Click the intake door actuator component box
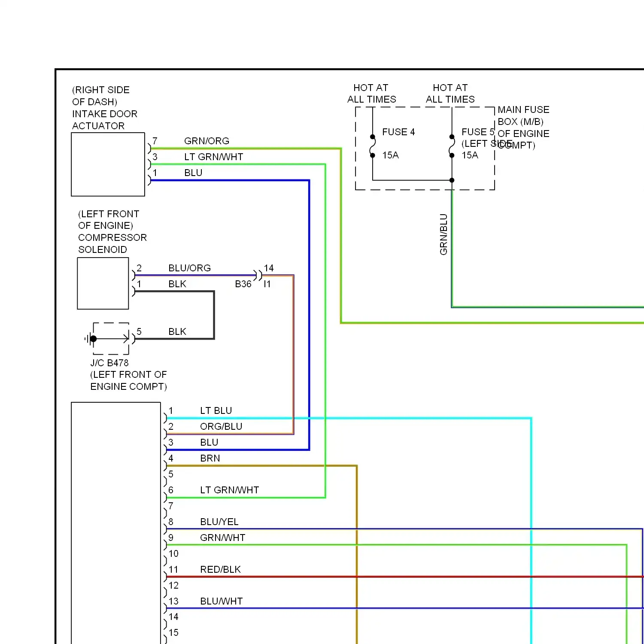Screen dimensions: 644x644 tap(108, 164)
